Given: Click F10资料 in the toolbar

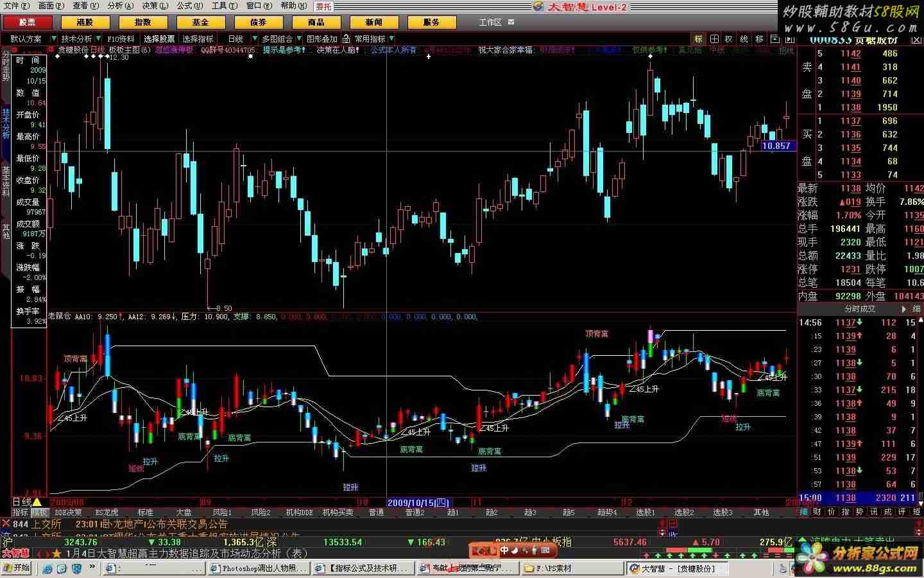Looking at the screenshot, I should tap(121, 39).
